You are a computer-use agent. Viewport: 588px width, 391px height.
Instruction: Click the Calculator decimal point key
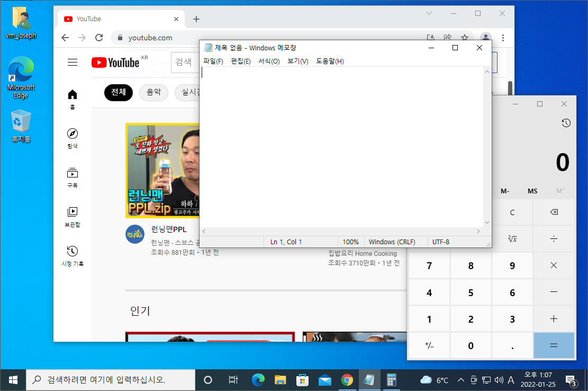click(512, 345)
